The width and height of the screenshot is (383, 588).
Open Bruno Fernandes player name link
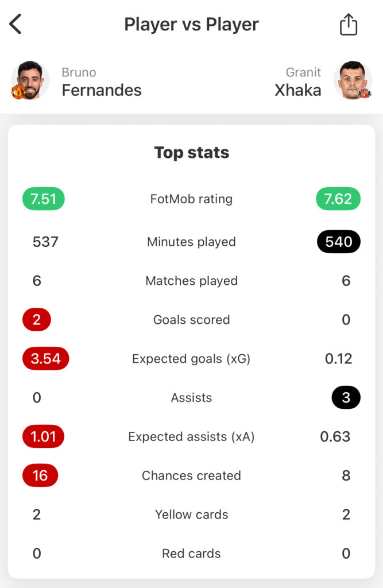tap(101, 82)
